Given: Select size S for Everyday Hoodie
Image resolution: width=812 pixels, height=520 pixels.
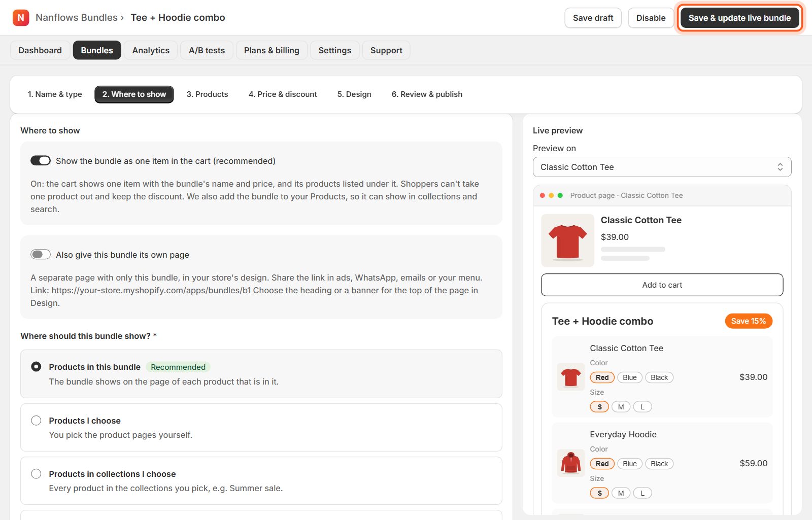Looking at the screenshot, I should pyautogui.click(x=599, y=493).
